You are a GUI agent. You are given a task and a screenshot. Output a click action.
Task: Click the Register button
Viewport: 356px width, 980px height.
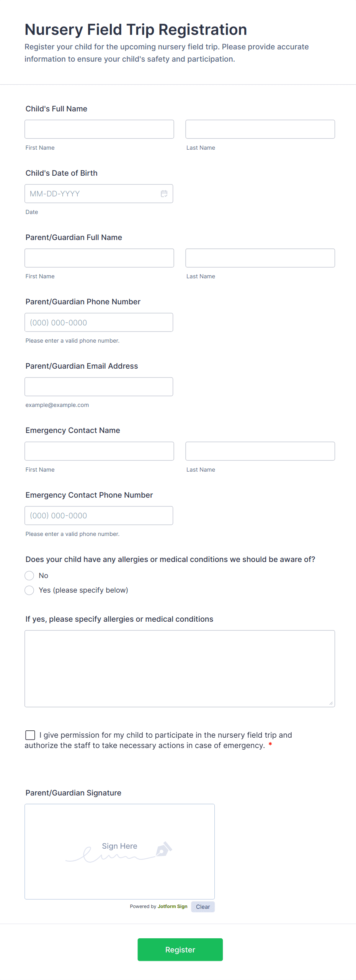[x=180, y=950]
